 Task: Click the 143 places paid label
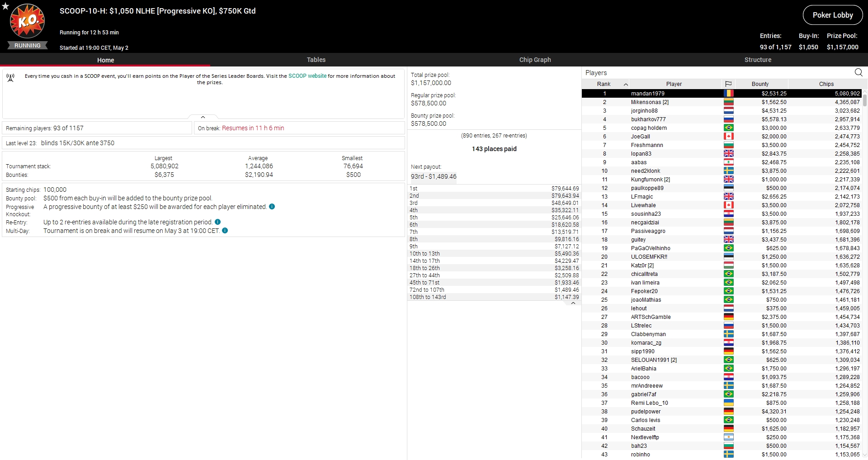coord(494,149)
